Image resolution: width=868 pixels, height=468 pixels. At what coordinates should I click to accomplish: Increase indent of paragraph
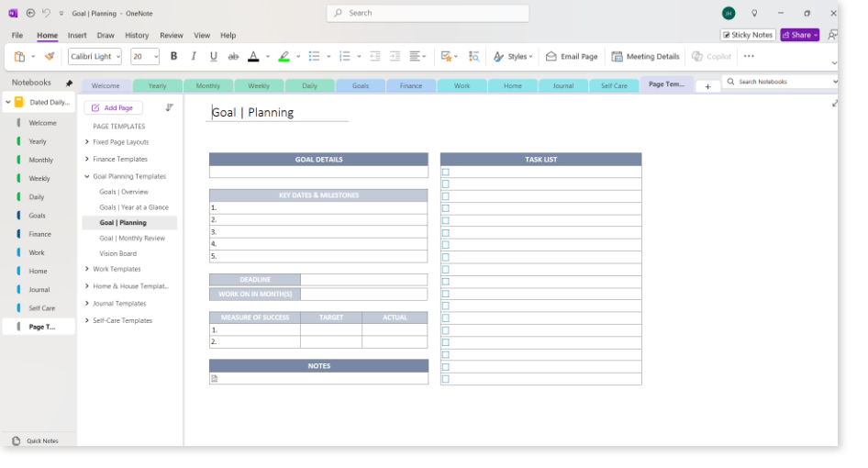[395, 56]
